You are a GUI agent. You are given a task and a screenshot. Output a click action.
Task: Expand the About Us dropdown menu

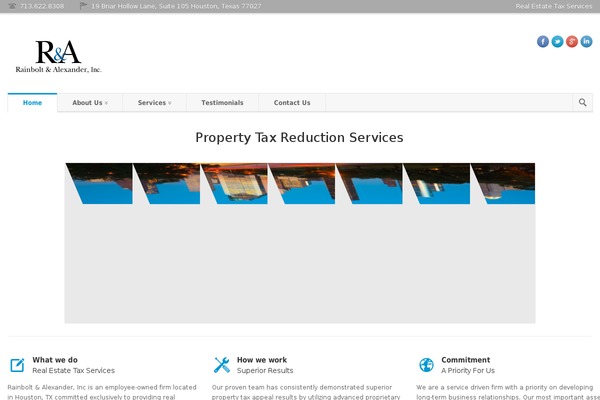(x=90, y=103)
